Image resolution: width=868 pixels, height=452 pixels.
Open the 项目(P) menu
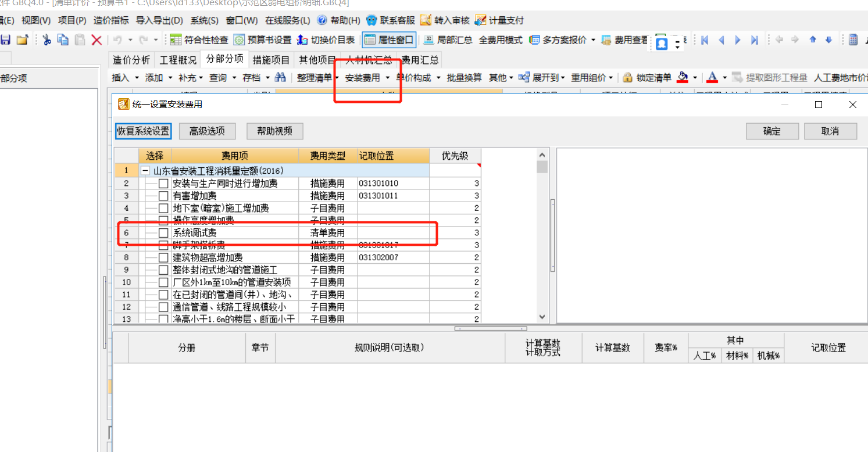72,20
